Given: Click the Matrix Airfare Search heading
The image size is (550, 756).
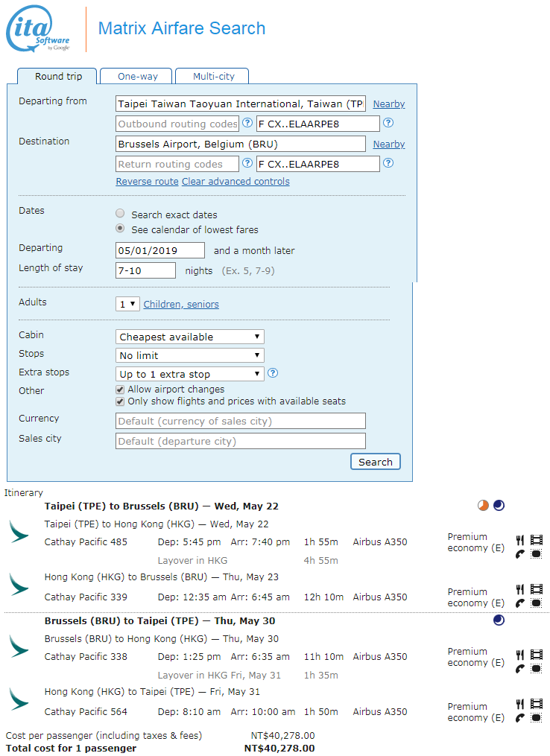Looking at the screenshot, I should tap(181, 28).
